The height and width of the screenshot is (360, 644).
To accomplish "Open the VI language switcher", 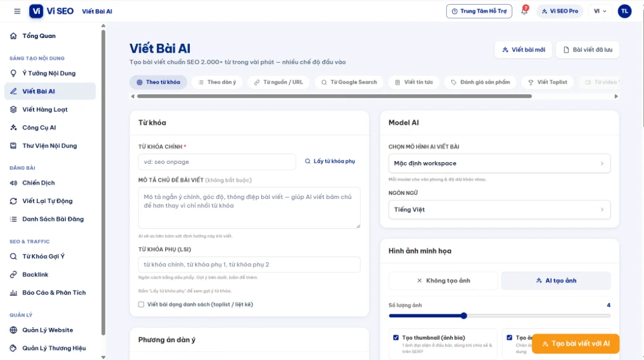I will pyautogui.click(x=600, y=11).
